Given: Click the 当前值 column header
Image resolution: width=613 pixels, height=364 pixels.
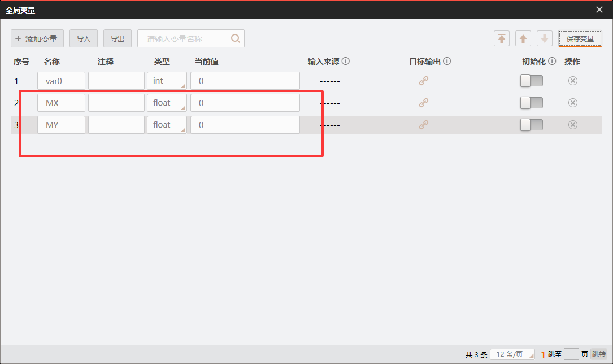Looking at the screenshot, I should point(206,62).
